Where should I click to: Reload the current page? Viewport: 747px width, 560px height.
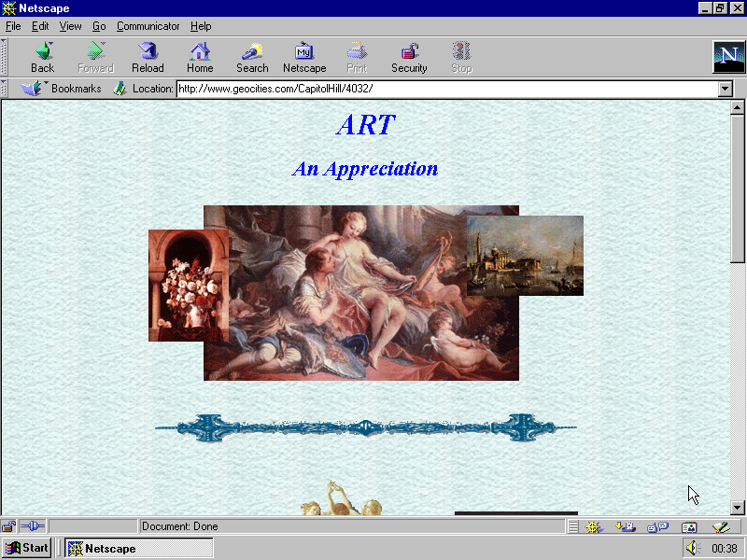point(148,57)
